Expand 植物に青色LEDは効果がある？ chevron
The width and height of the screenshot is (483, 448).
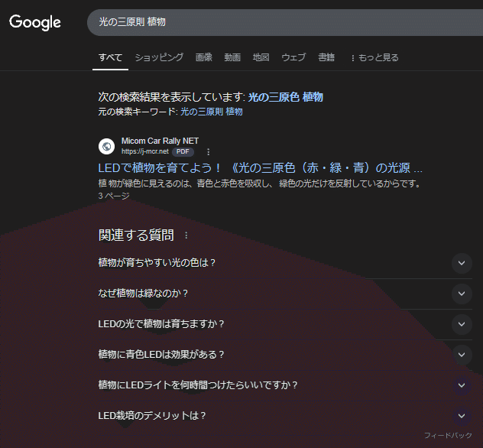coord(462,355)
